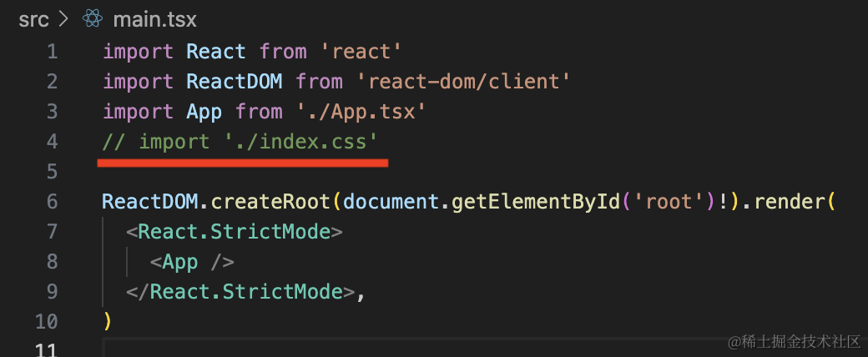
Task: Click closing parenthesis on line 10
Action: [x=108, y=321]
